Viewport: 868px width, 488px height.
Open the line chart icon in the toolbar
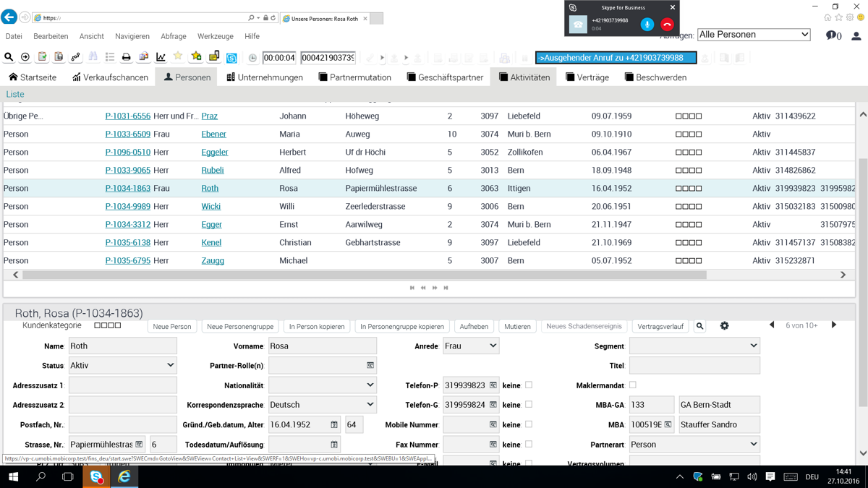pyautogui.click(x=161, y=57)
